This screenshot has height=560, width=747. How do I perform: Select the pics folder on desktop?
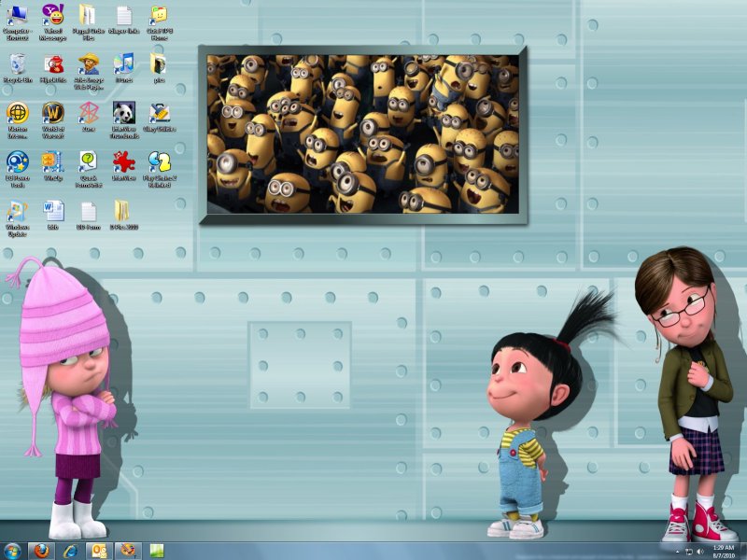pyautogui.click(x=159, y=68)
